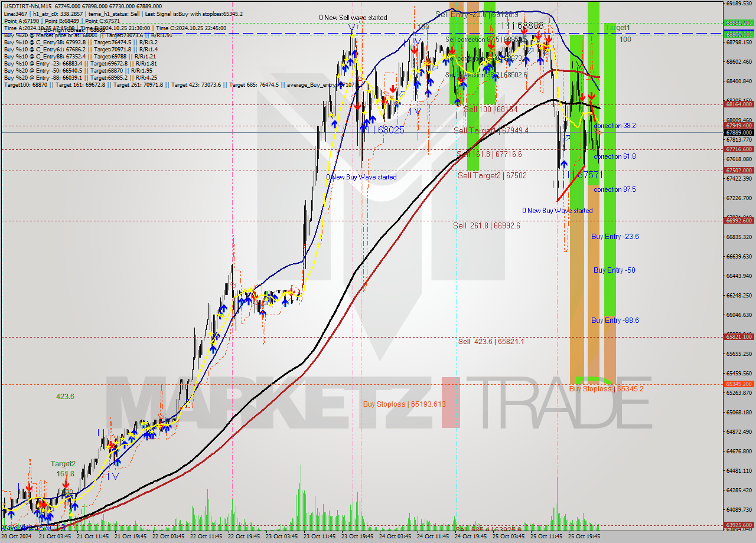Select the 64481.110 price axis value

pyautogui.click(x=739, y=470)
